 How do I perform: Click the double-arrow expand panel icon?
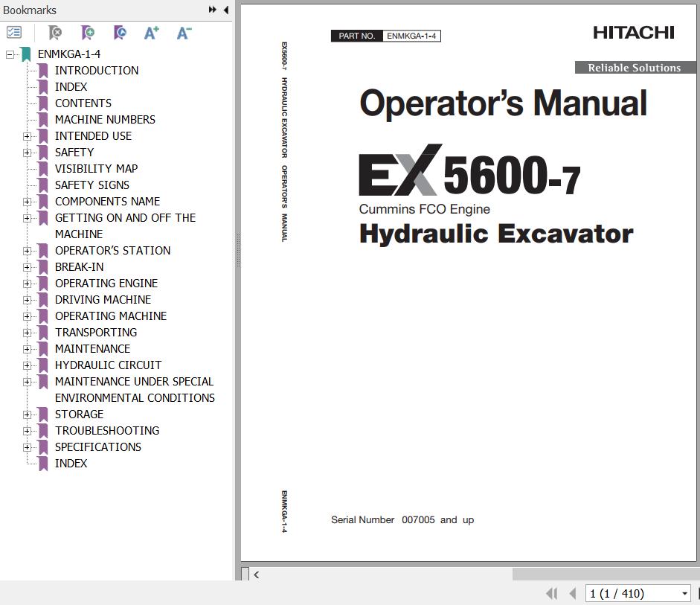tap(213, 10)
